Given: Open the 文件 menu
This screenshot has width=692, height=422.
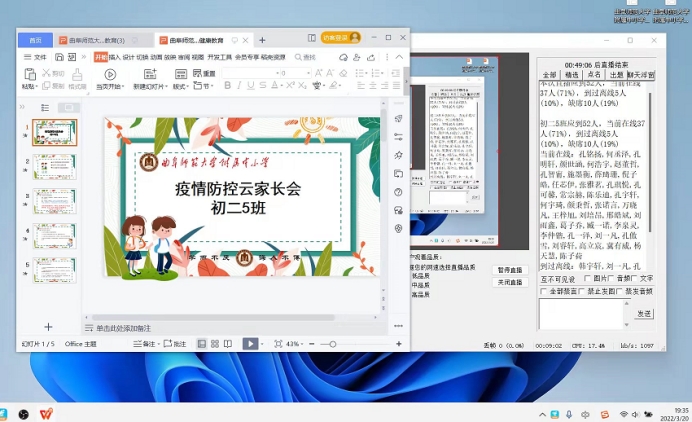Looking at the screenshot, I should point(35,57).
